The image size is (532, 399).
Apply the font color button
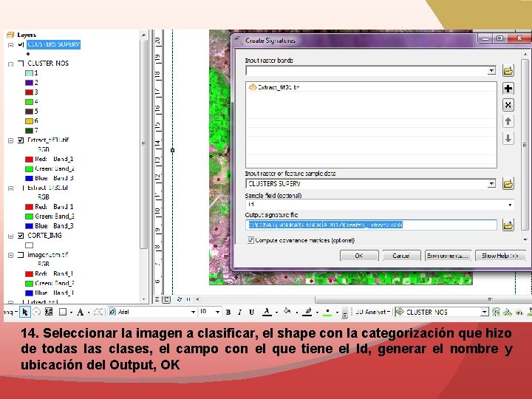coord(267,312)
